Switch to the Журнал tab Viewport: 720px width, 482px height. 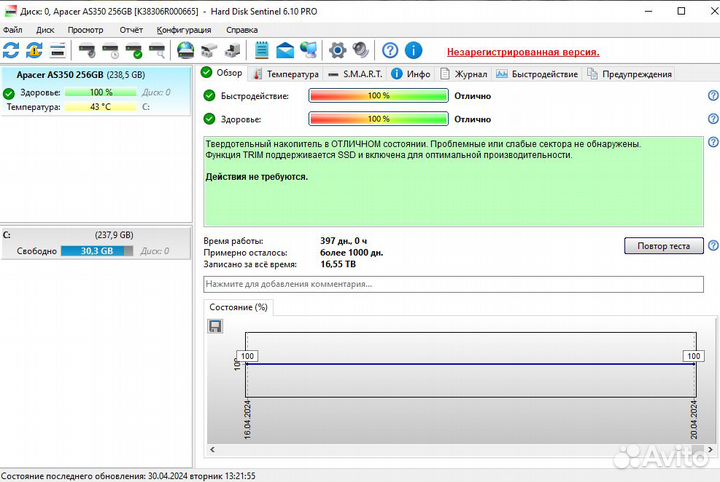point(464,74)
